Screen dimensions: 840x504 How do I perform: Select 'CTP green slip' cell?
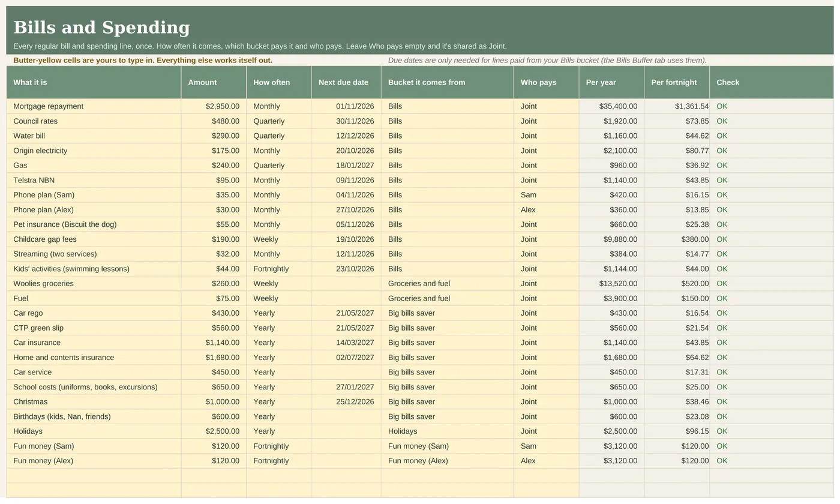click(94, 328)
